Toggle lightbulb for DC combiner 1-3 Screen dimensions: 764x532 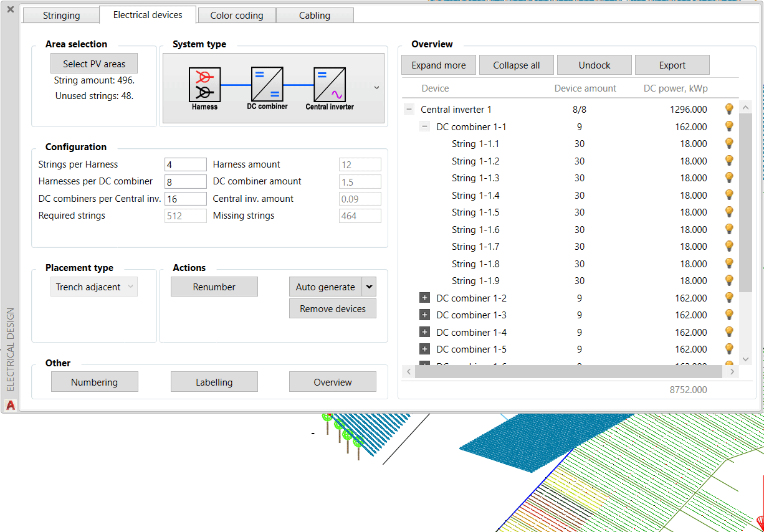click(729, 315)
